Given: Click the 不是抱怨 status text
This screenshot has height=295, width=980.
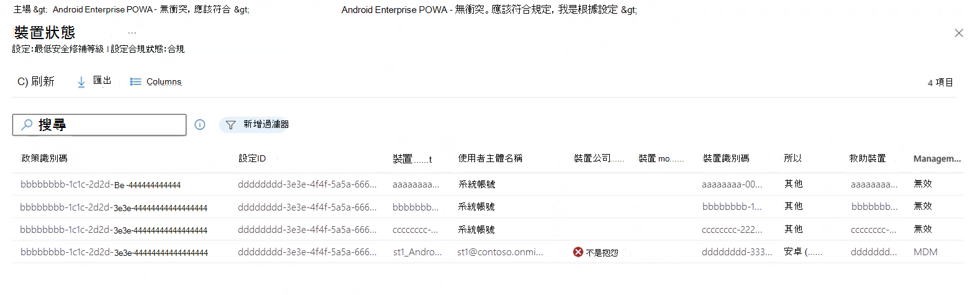Looking at the screenshot, I should click(x=602, y=253).
